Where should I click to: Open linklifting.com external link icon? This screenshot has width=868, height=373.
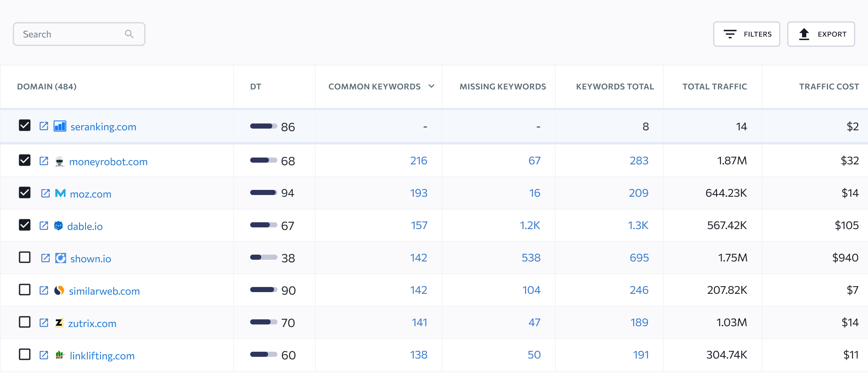click(x=44, y=355)
